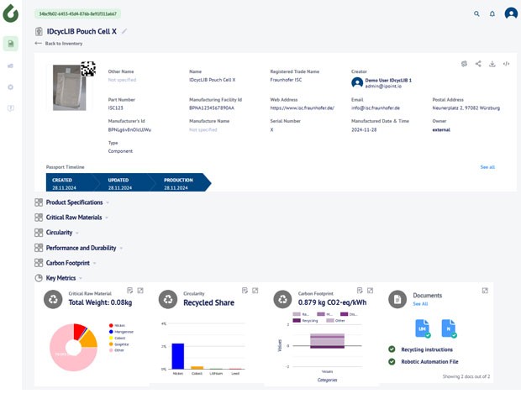Open the inventory document icon in sidebar
This screenshot has width=521, height=420.
(11, 44)
